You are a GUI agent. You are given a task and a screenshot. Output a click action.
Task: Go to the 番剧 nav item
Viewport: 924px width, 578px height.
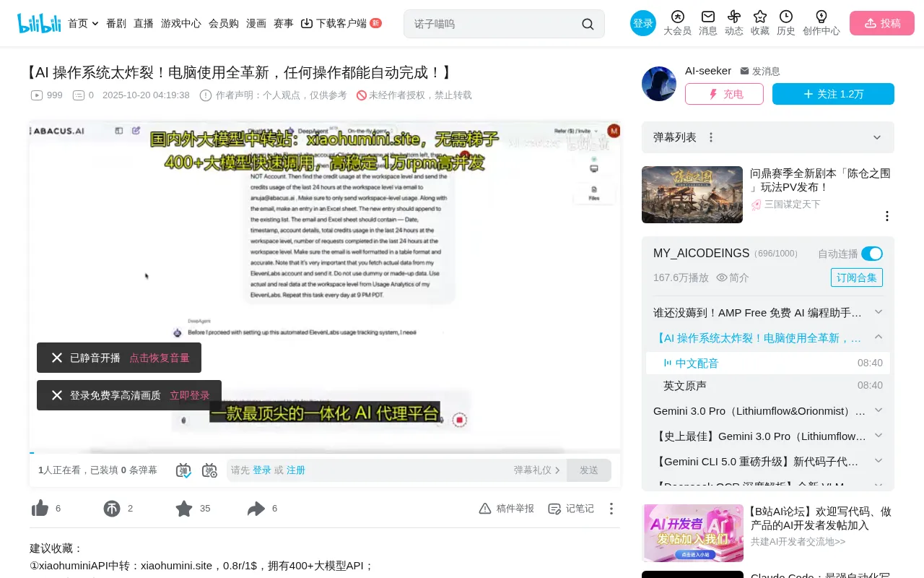116,23
